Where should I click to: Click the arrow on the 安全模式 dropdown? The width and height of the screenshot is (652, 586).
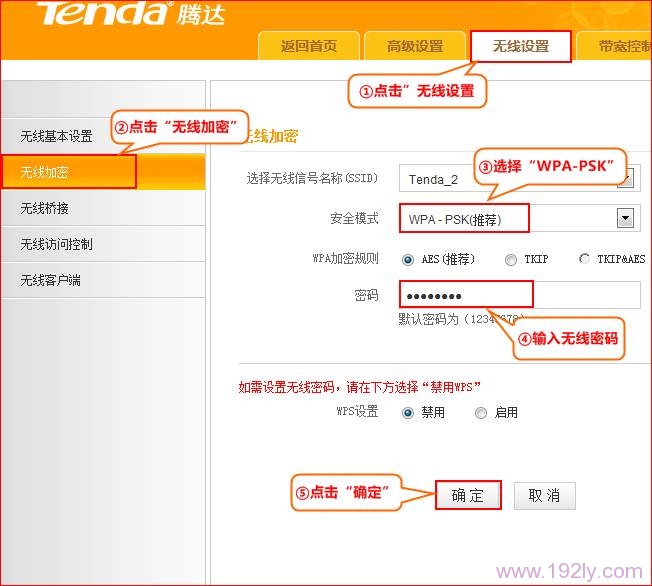pos(626,218)
